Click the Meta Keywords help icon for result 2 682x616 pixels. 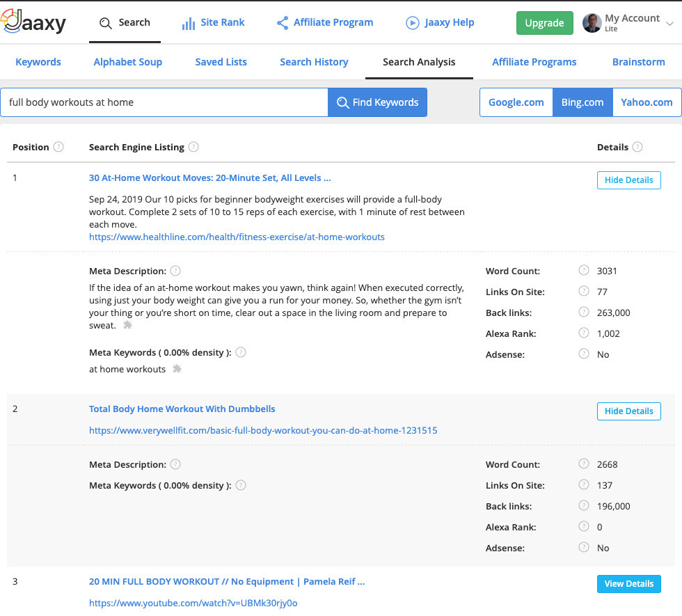241,485
